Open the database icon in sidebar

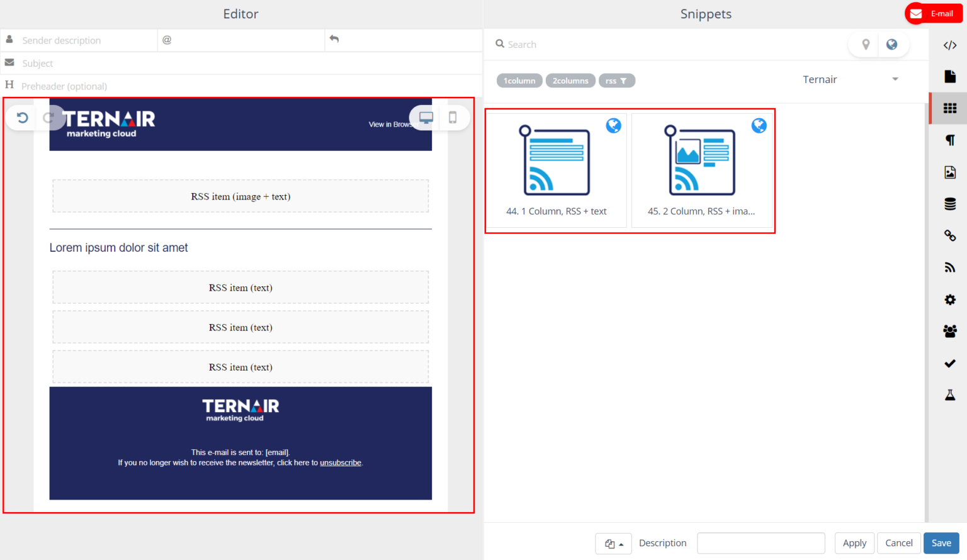coord(950,204)
